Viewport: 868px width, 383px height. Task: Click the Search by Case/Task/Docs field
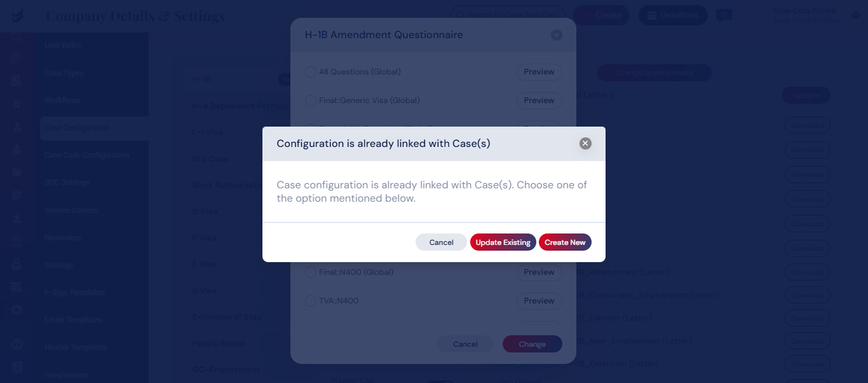(x=508, y=15)
